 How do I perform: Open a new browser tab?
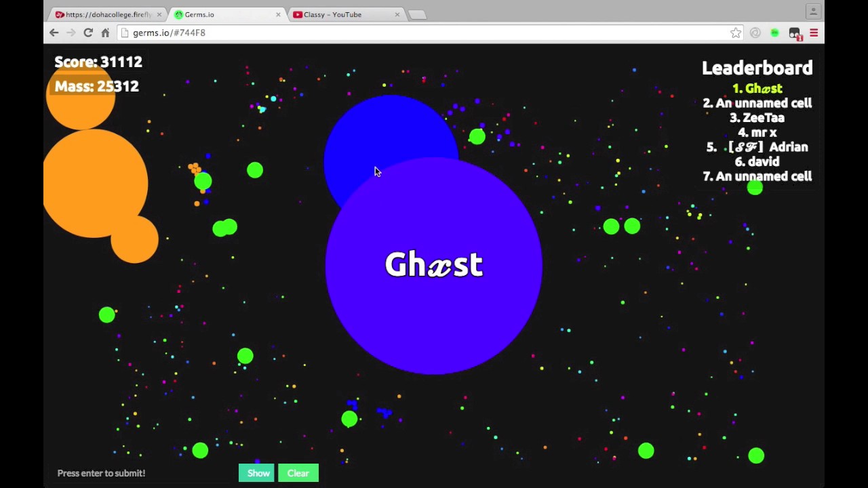[418, 14]
